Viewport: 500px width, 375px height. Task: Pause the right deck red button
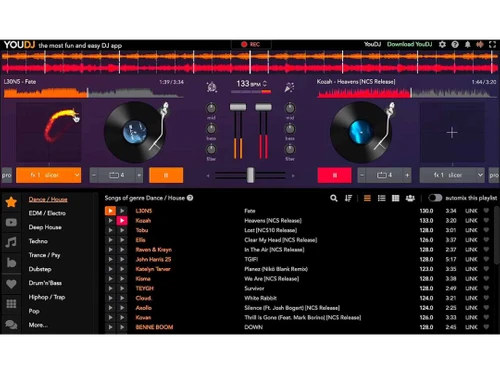pyautogui.click(x=335, y=175)
